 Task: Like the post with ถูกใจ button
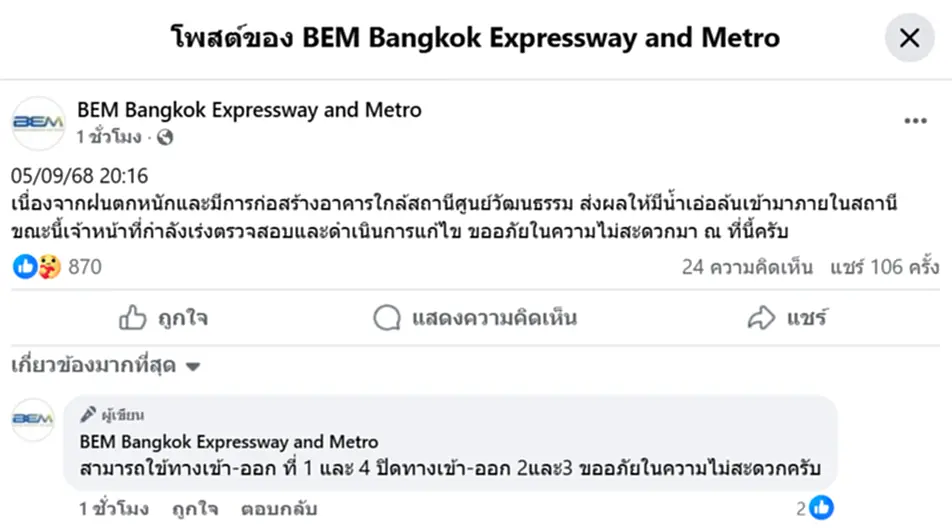[x=163, y=317]
